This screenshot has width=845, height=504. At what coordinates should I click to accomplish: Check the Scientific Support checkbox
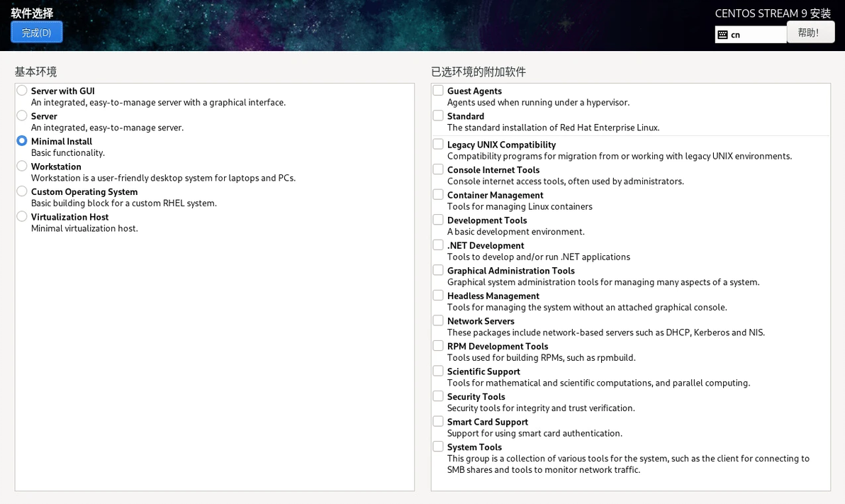pos(438,371)
